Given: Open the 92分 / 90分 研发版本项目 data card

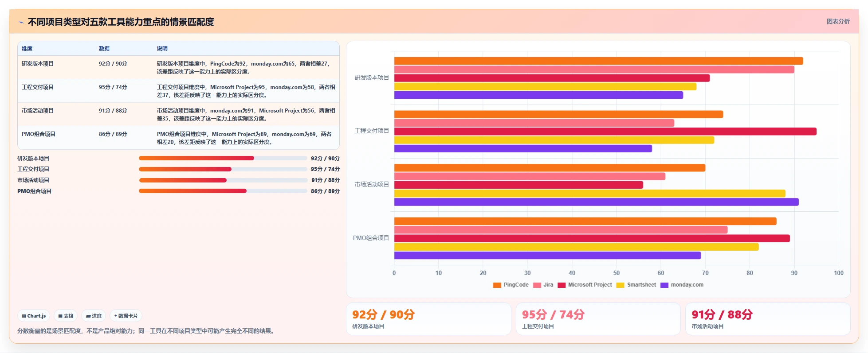Looking at the screenshot, I should (428, 319).
